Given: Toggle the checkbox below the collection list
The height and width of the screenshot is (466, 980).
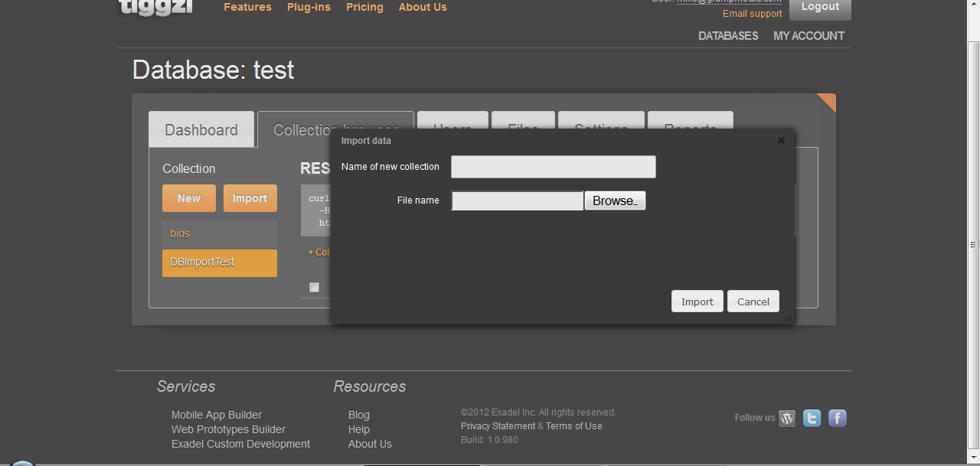Looking at the screenshot, I should [314, 288].
